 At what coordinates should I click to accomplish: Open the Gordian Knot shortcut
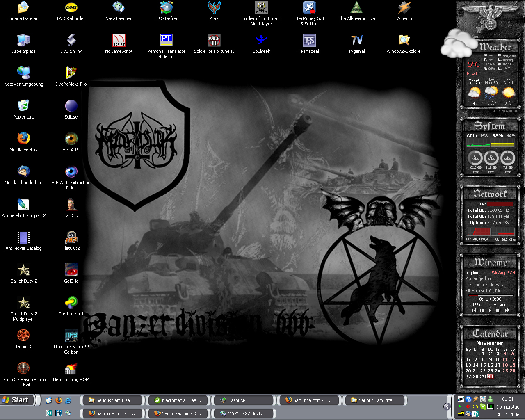[71, 306]
